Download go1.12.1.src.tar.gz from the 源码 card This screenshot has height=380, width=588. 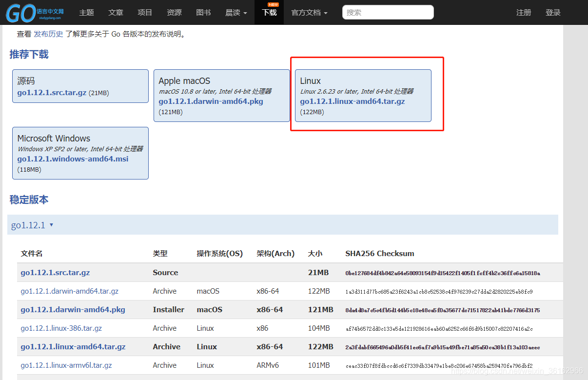52,93
